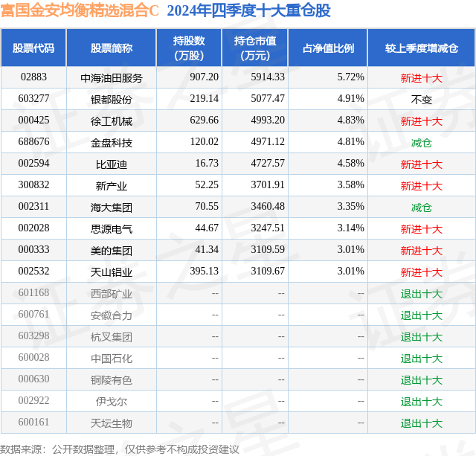Click stock code 603277

(x=33, y=98)
